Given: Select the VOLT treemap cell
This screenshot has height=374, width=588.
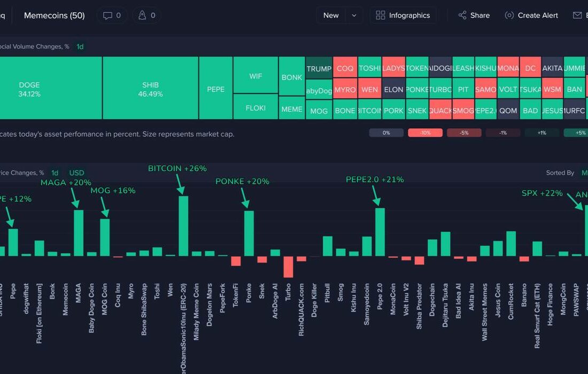Looking at the screenshot, I should click(x=508, y=89).
